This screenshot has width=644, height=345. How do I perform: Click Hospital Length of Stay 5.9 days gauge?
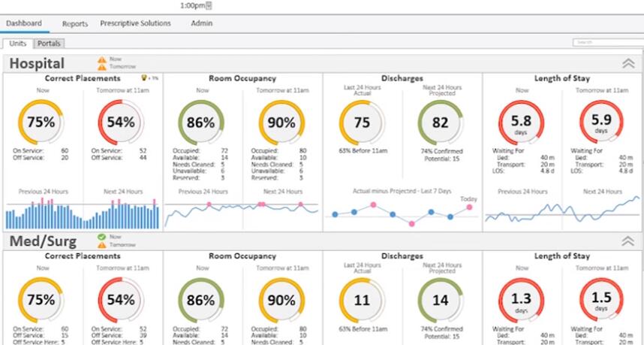601,122
